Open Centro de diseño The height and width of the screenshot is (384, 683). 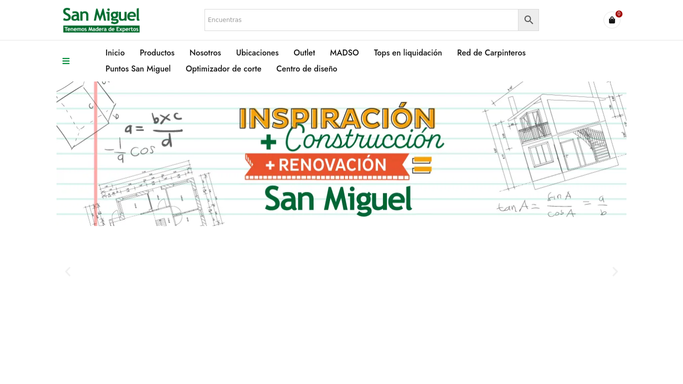click(x=307, y=69)
